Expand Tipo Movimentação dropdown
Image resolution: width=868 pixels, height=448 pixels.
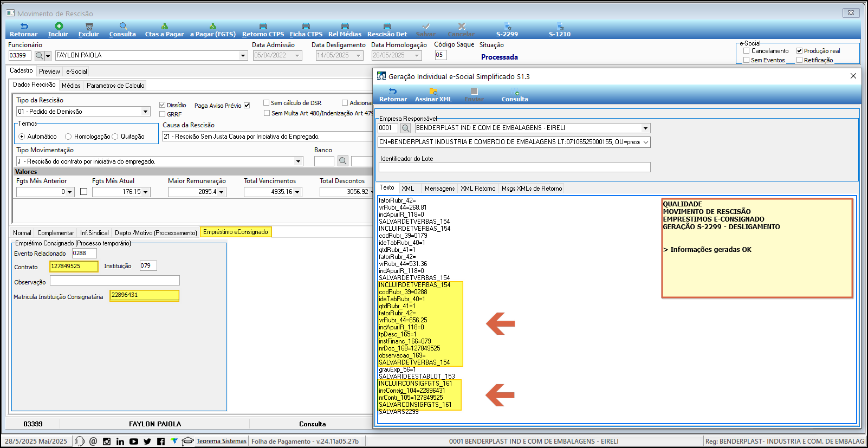(298, 161)
